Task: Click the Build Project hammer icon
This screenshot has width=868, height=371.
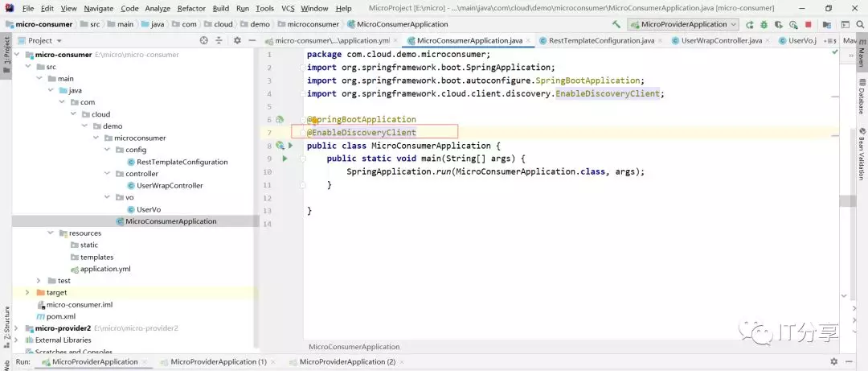Action: (x=616, y=24)
